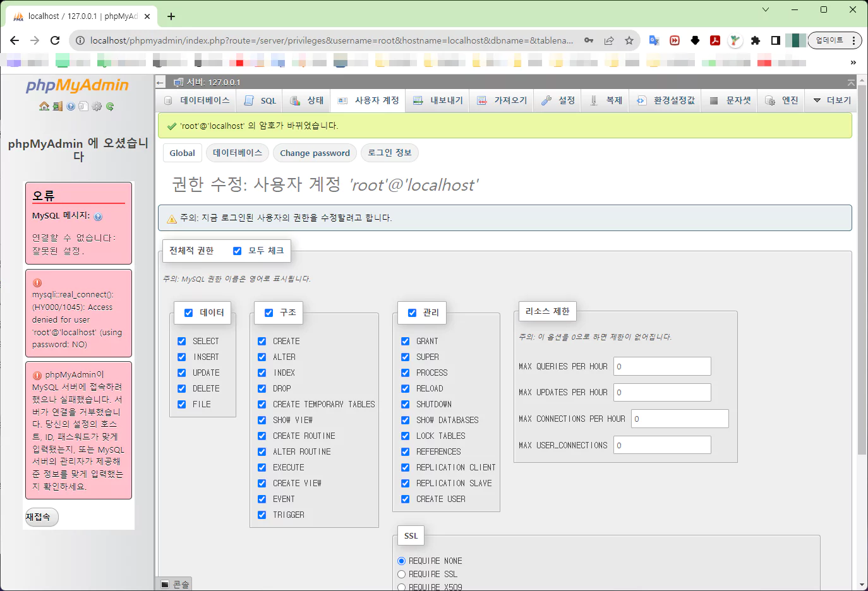Open the 내보내기 tab
Image resolution: width=868 pixels, height=591 pixels.
438,100
